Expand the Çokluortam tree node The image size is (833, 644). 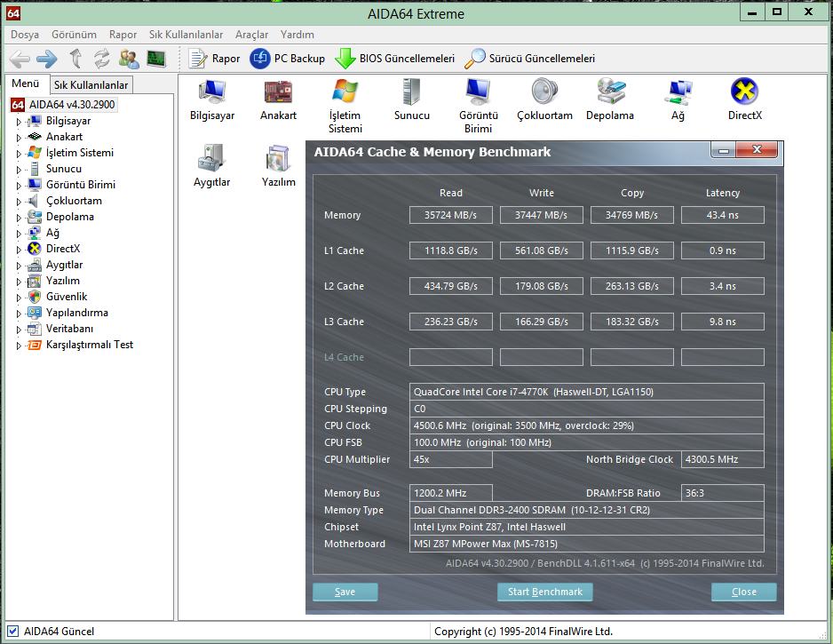[19, 202]
